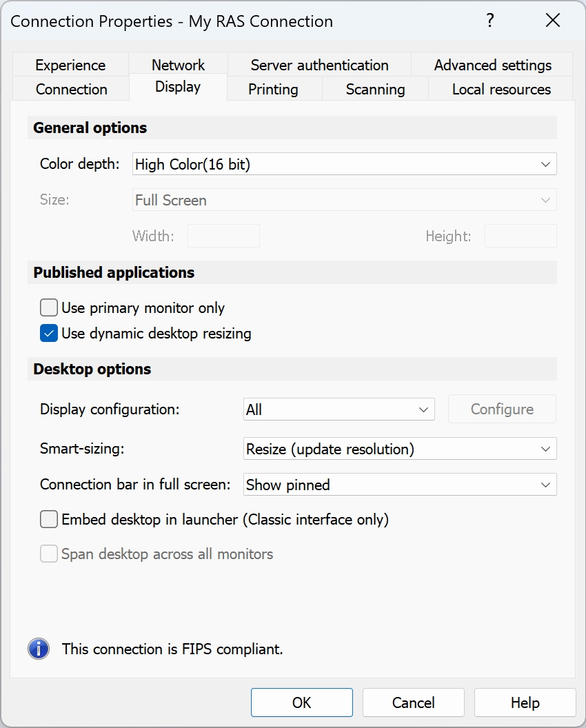Open the Network tab
The width and height of the screenshot is (586, 728).
tap(178, 65)
